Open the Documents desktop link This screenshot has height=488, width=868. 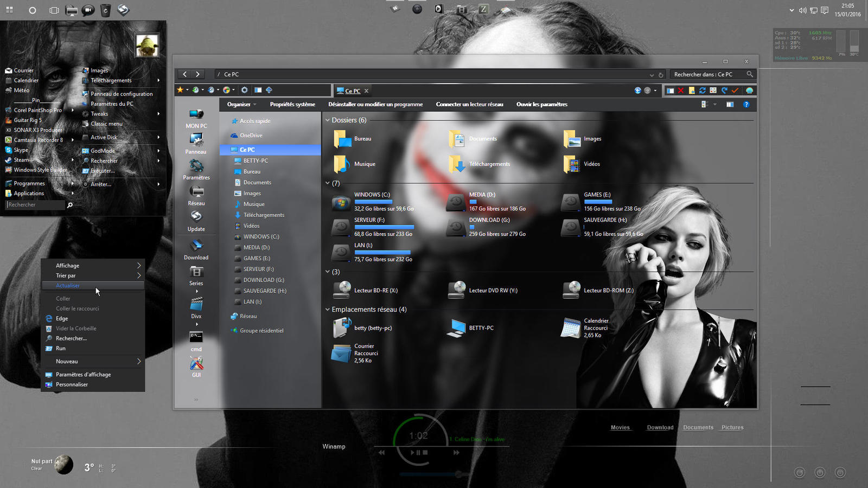click(x=698, y=427)
